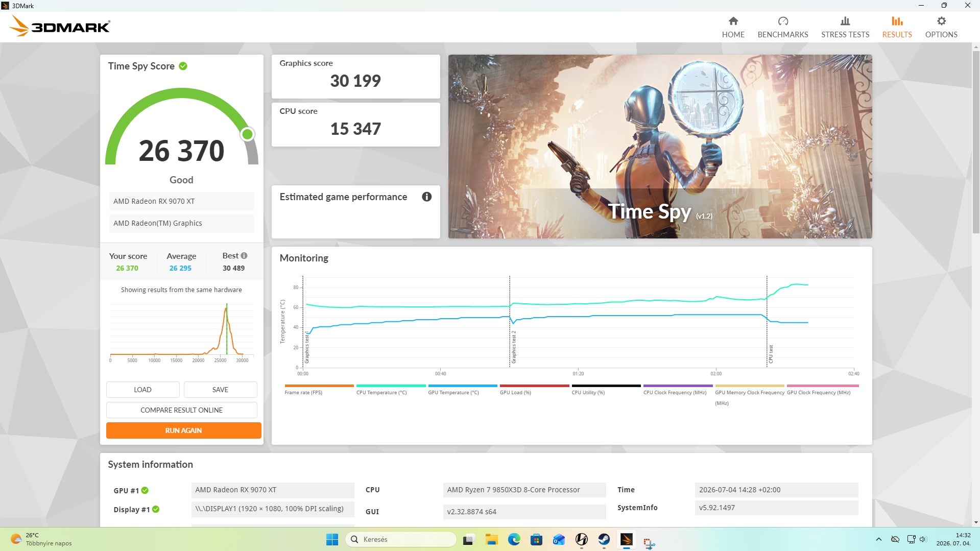Click the cloud sync tray icon
Screen dimensions: 980x551
(x=895, y=539)
